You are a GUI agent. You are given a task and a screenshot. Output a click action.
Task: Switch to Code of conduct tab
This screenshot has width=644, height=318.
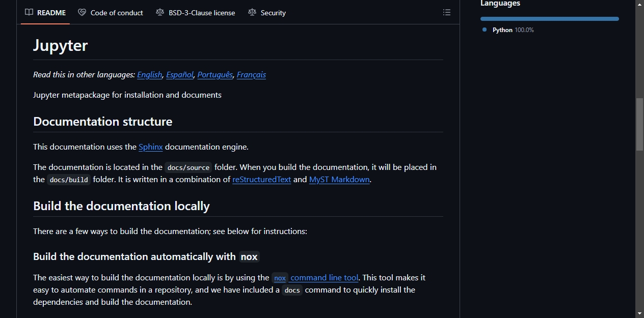click(111, 13)
